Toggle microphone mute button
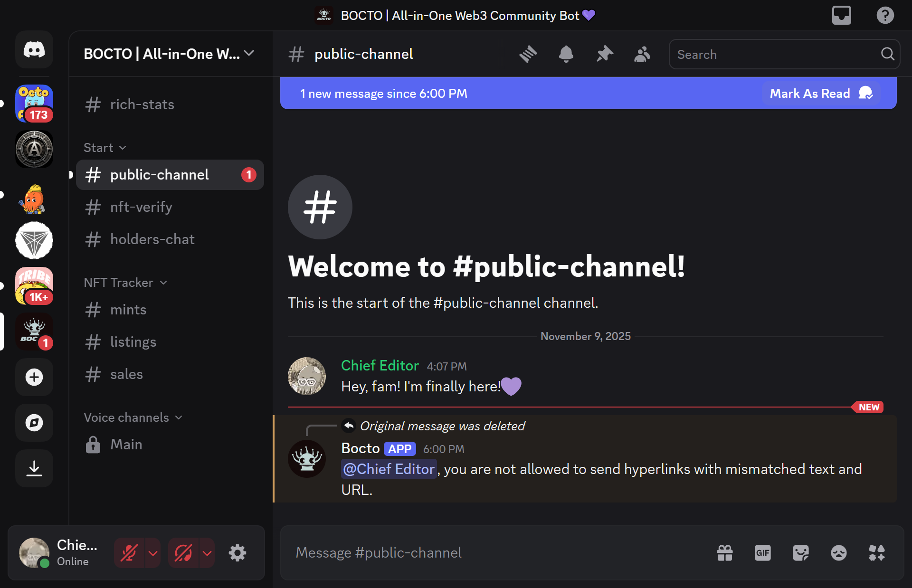This screenshot has width=912, height=588. pyautogui.click(x=129, y=553)
